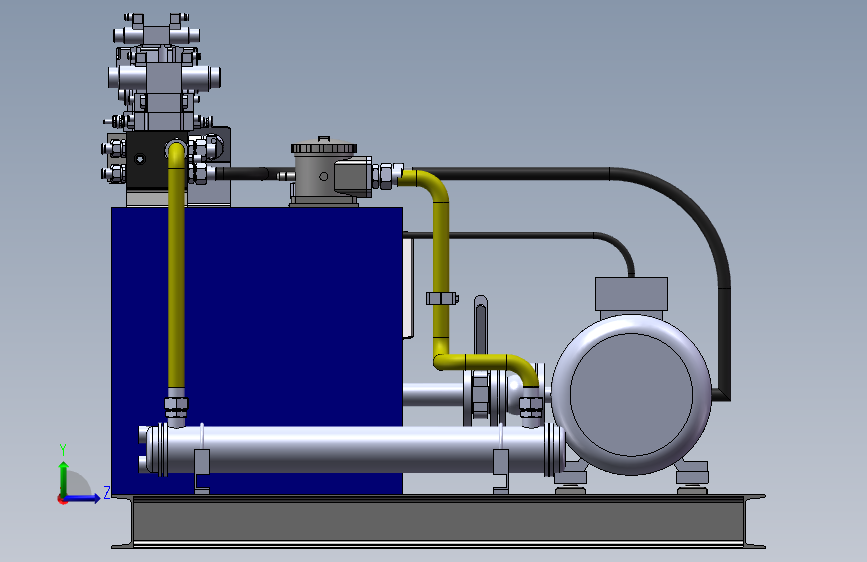Click the "Z" axis label text
The width and height of the screenshot is (867, 562).
tap(107, 492)
